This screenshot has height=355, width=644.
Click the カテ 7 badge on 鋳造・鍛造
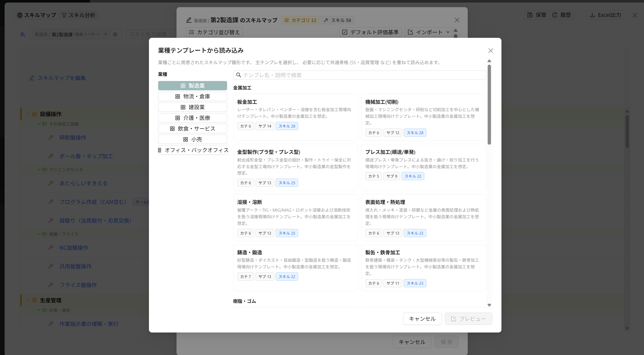tap(245, 277)
